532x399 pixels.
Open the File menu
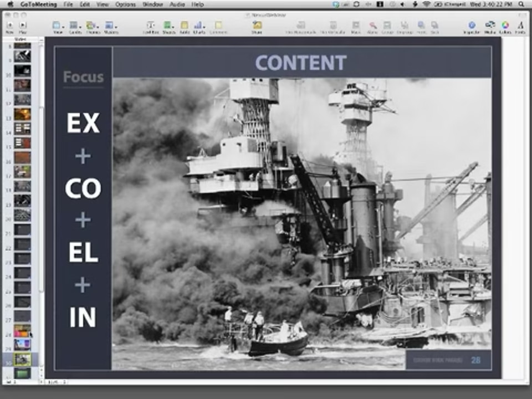pos(68,4)
